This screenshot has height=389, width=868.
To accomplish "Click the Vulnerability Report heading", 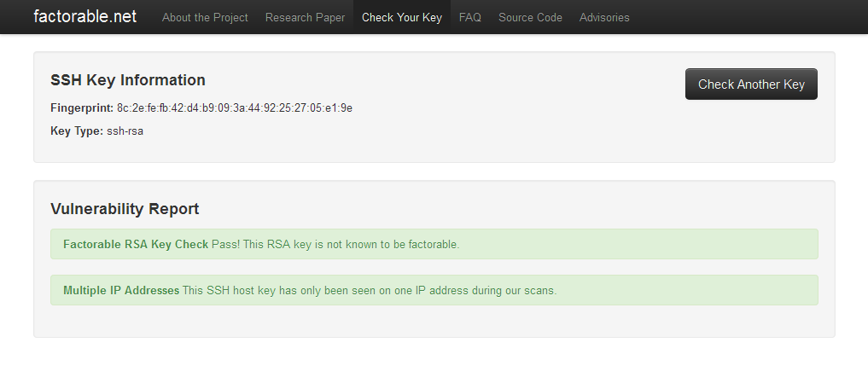I will pyautogui.click(x=125, y=209).
